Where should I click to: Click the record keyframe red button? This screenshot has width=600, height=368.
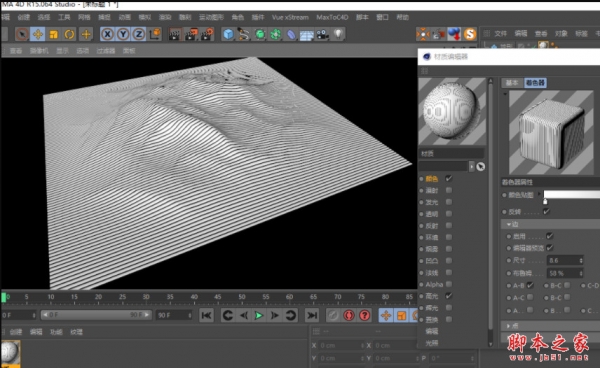tap(349, 315)
